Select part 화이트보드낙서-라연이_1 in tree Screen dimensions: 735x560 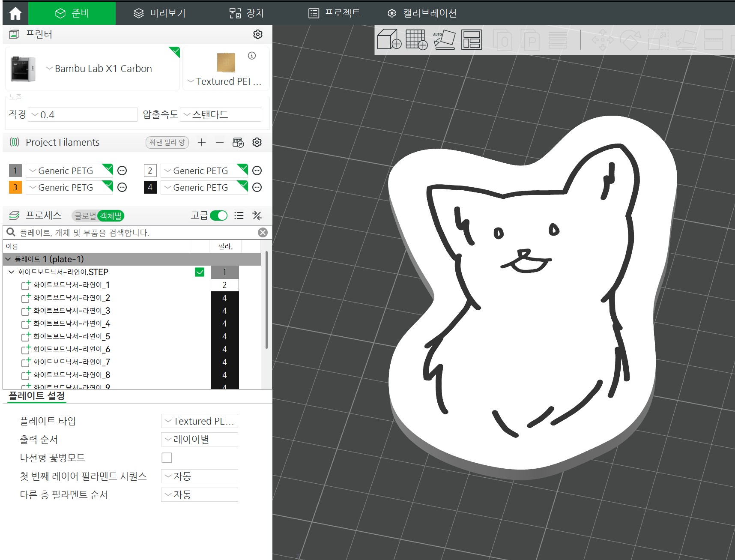pyautogui.click(x=72, y=285)
